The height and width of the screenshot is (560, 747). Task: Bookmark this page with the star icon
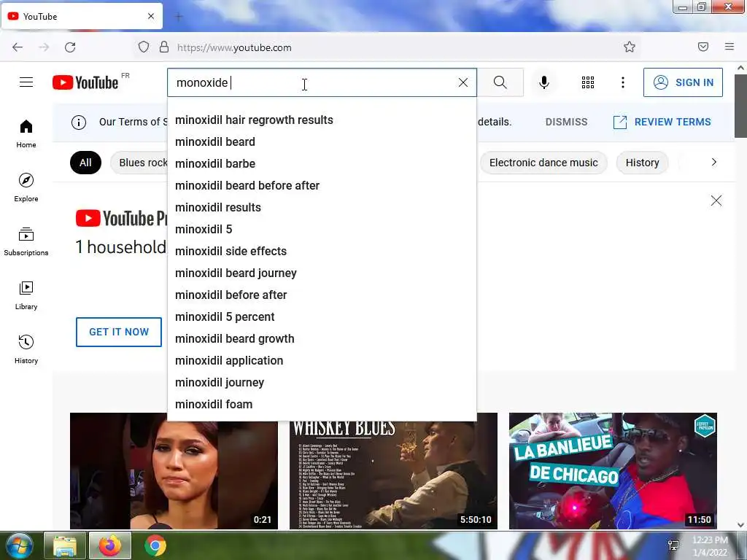coord(630,47)
